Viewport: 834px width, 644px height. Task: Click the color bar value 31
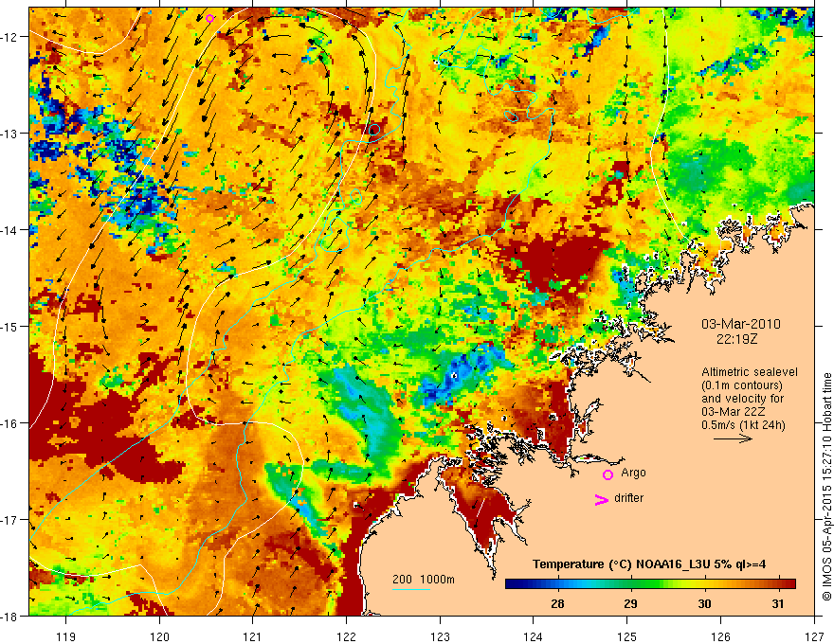pos(778,603)
